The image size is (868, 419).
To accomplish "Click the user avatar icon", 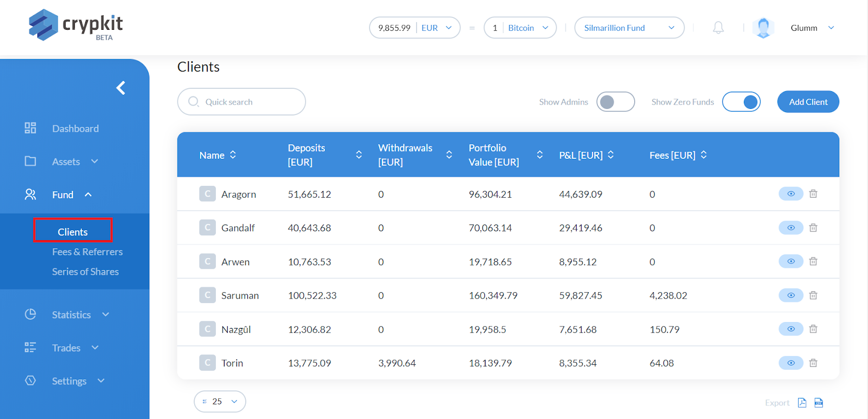I will point(763,28).
